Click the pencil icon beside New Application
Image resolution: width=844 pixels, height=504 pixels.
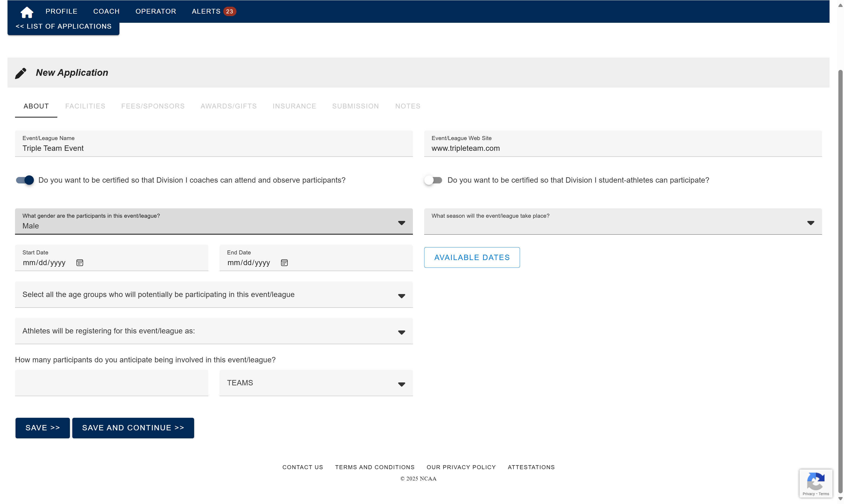point(21,73)
